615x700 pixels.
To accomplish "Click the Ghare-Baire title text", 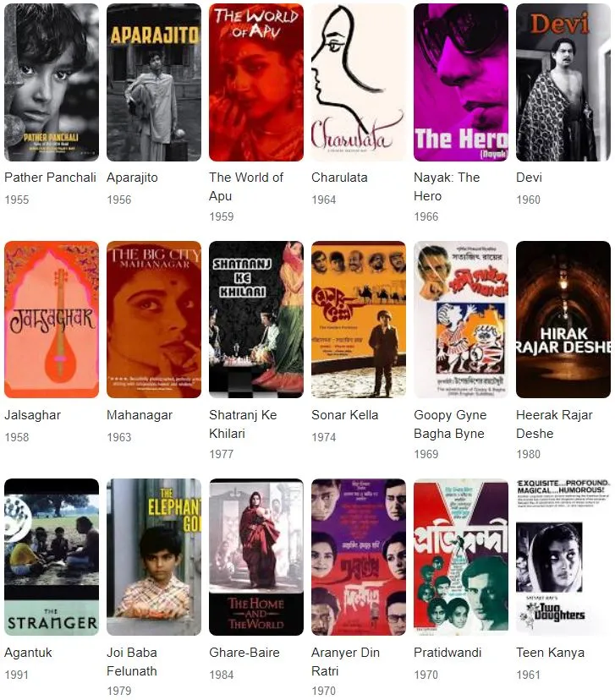I will coord(244,652).
